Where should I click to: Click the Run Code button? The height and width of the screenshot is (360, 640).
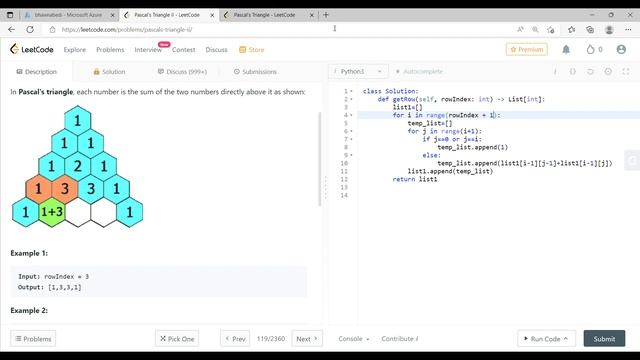coord(547,339)
